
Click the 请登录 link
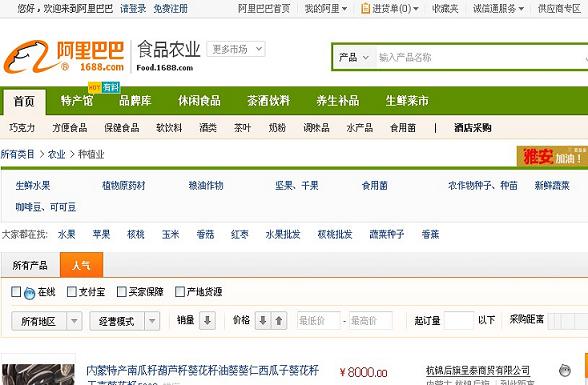[133, 8]
